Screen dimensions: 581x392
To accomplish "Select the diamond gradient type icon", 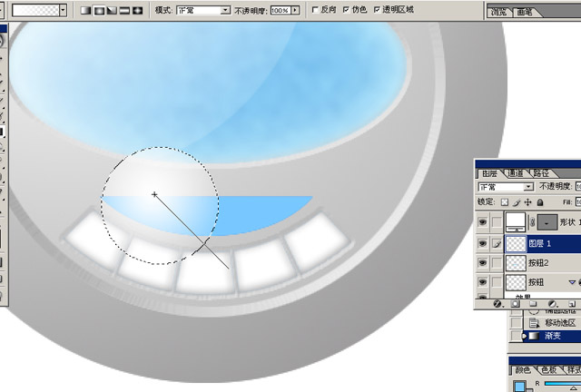I will pos(137,10).
